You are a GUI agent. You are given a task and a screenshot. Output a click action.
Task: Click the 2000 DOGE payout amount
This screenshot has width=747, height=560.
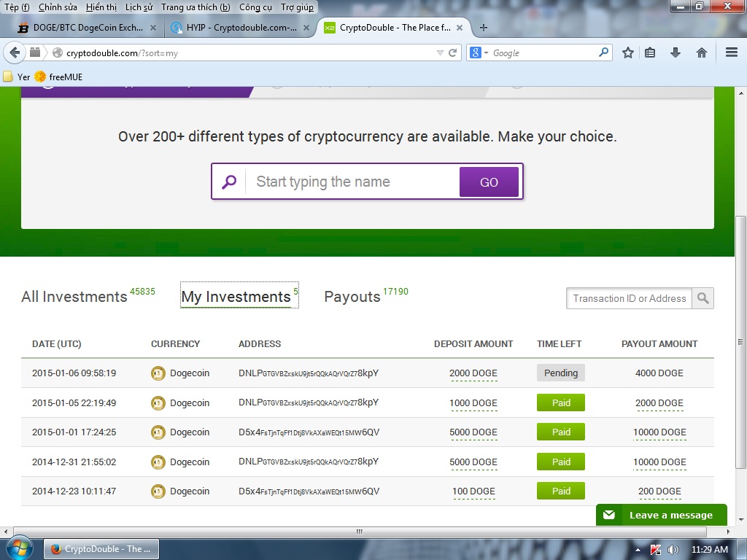point(659,402)
